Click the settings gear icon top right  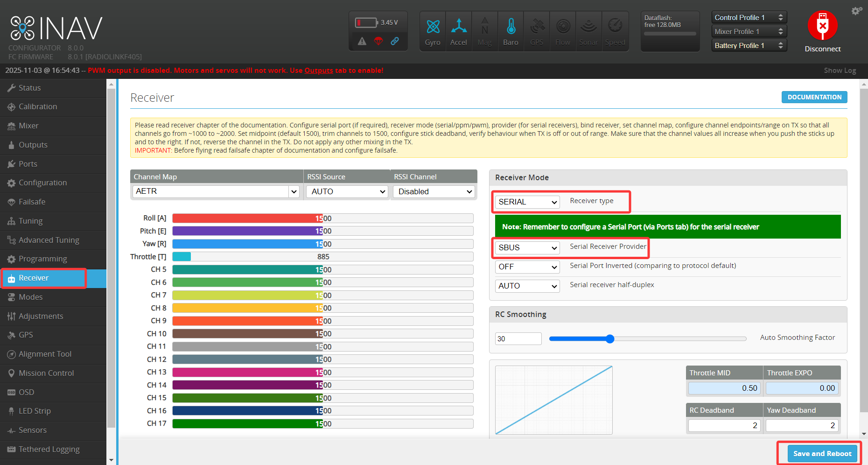coord(856,11)
